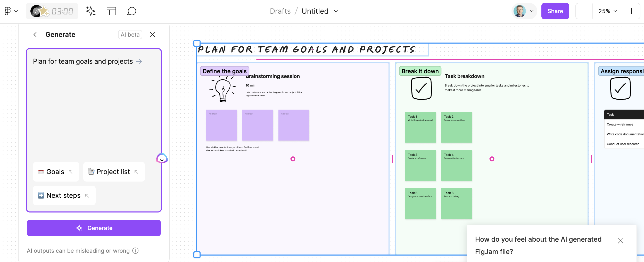Select the purple sticky note first in row
The width and height of the screenshot is (644, 262).
click(x=221, y=125)
